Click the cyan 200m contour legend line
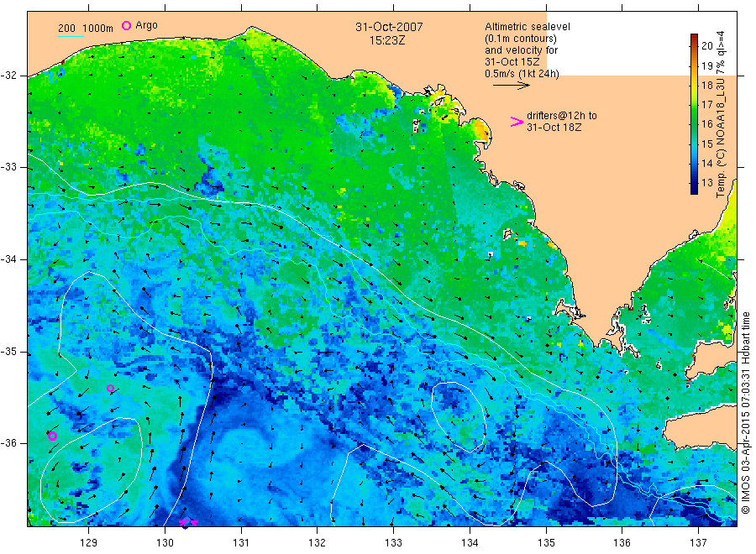Image resolution: width=756 pixels, height=554 pixels. click(x=71, y=37)
